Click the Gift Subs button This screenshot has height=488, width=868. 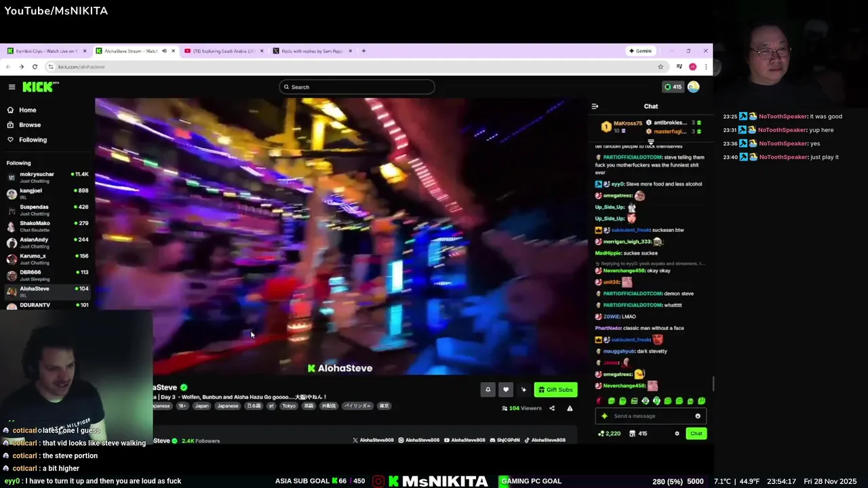coord(556,390)
